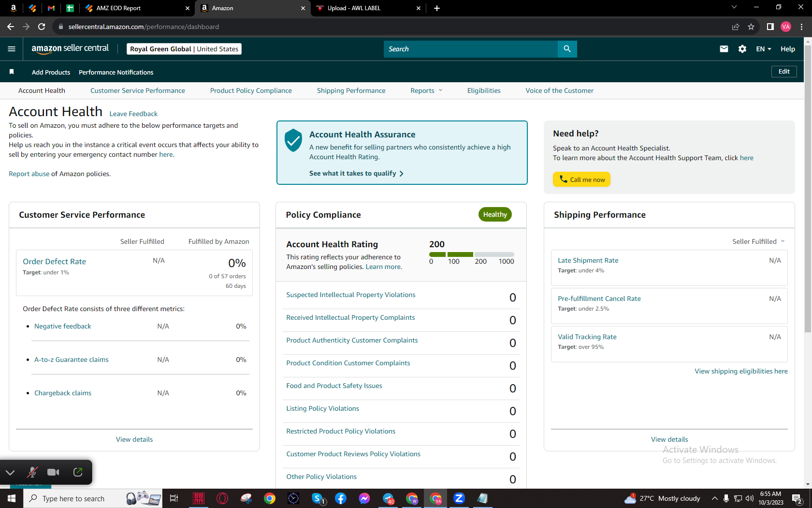Image resolution: width=812 pixels, height=508 pixels.
Task: Click the Call me now button
Action: 582,179
